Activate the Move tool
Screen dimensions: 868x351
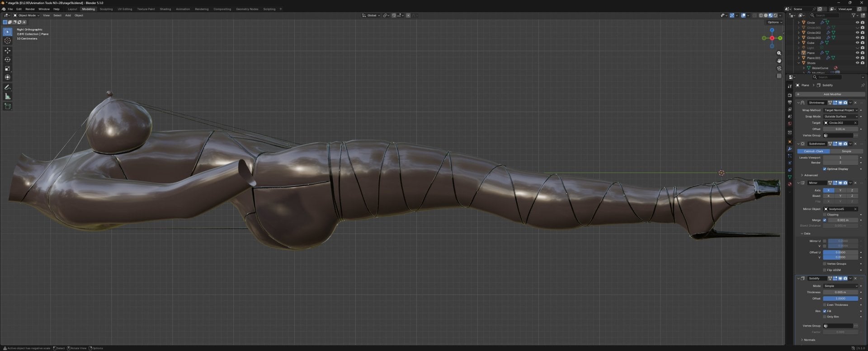click(x=8, y=51)
